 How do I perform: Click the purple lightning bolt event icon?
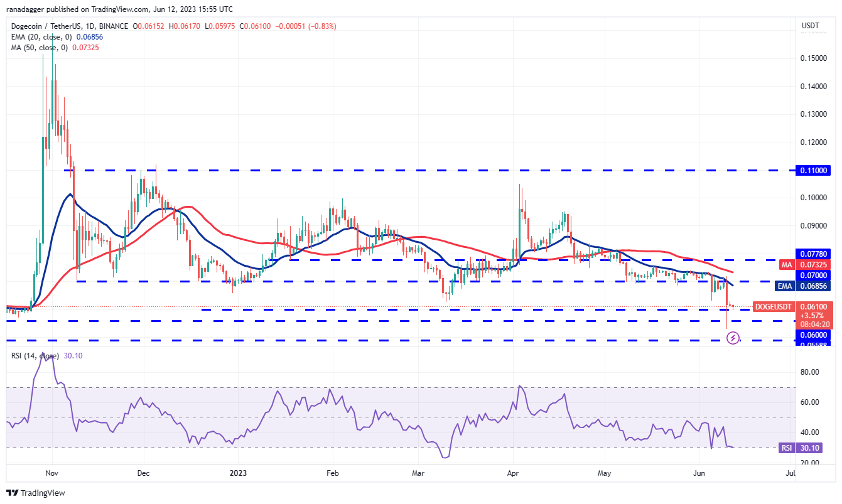(x=733, y=338)
